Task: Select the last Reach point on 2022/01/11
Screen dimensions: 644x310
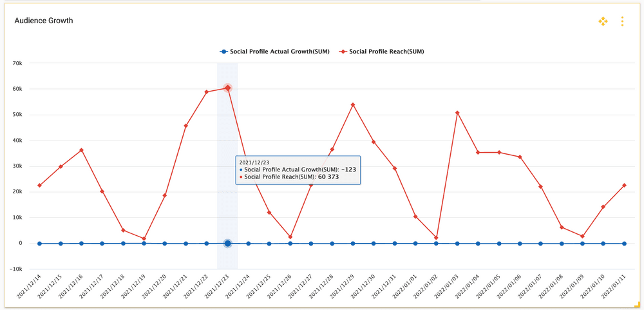Action: click(x=624, y=186)
